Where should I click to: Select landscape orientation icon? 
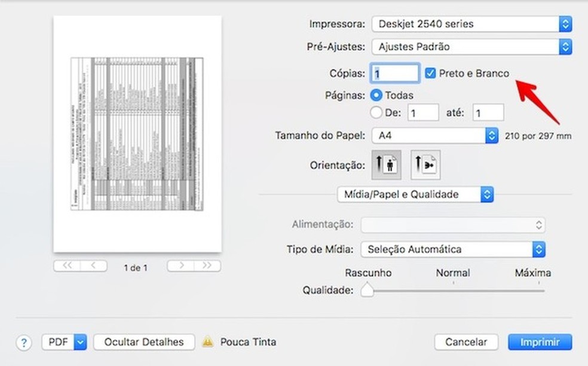tap(425, 165)
